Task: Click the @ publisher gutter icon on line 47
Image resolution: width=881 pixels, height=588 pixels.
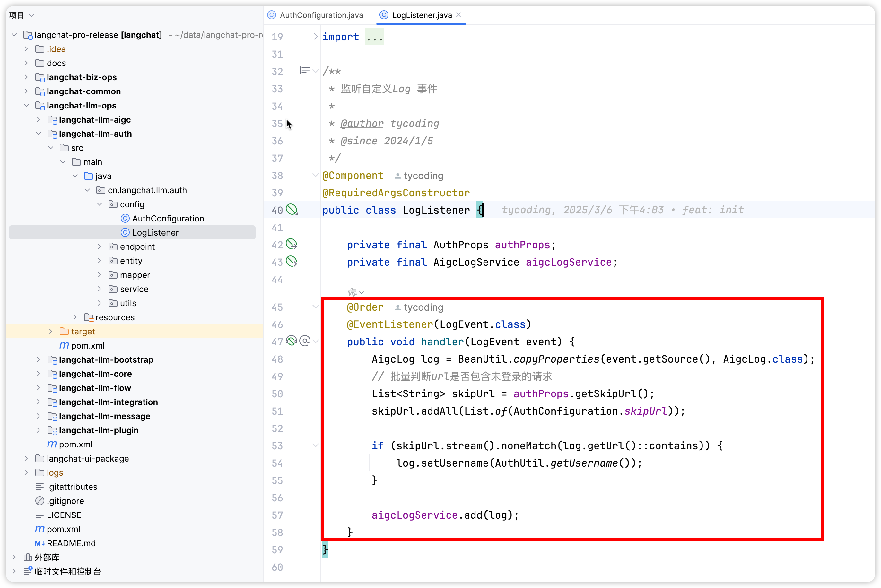Action: point(305,341)
